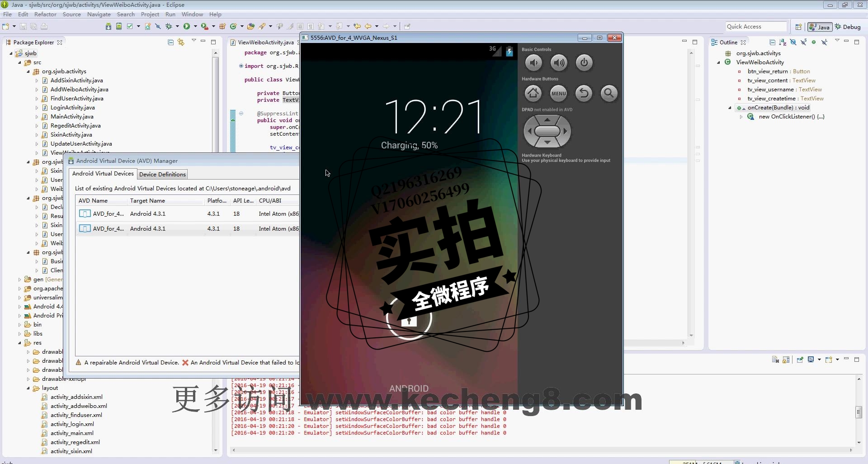
Task: Run the project with the green play icon
Action: coord(186,26)
